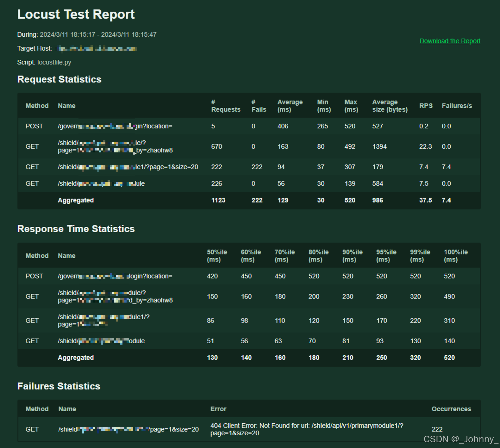Click the 99%ile (ms) column header
Image resolution: width=500 pixels, height=448 pixels.
tap(420, 256)
